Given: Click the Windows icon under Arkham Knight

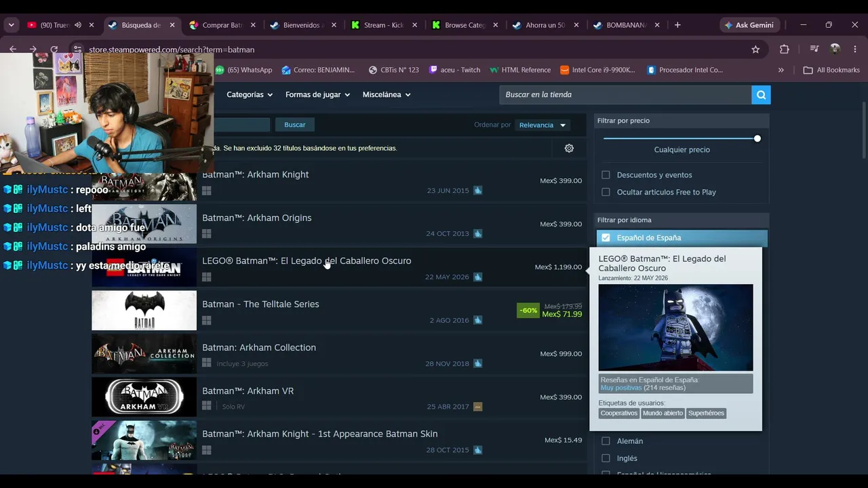Looking at the screenshot, I should [x=207, y=190].
